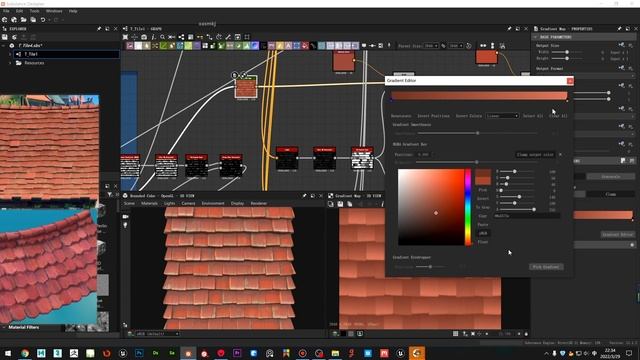
Task: Click the magnifier search icon in graph toolbar
Action: [162, 37]
